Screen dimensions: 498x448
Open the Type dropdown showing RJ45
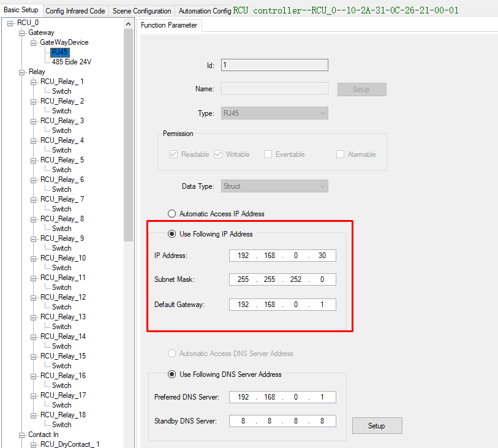(274, 113)
